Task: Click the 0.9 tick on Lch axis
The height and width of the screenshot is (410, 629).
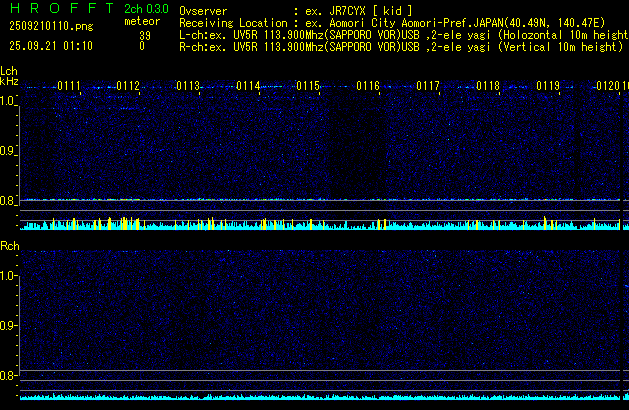Action: pos(9,151)
